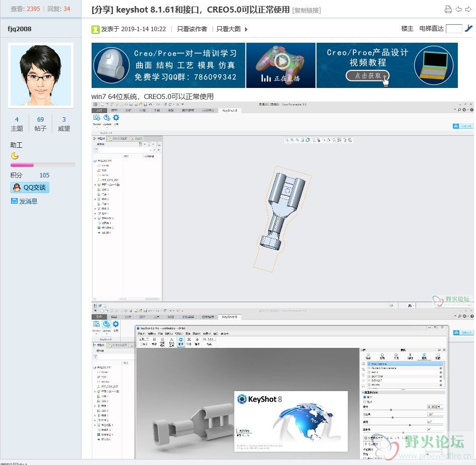Click settings gear icon in lower Creo screenshot

(116, 324)
